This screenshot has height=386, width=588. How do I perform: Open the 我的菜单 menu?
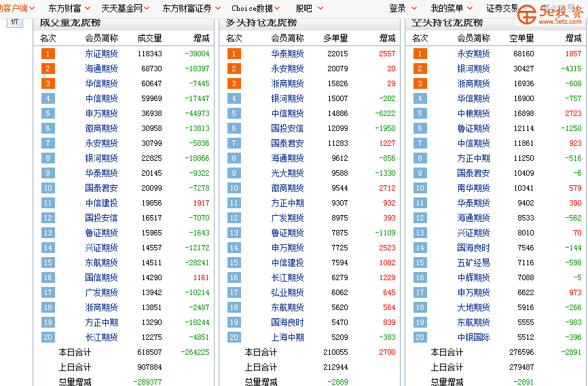(447, 8)
